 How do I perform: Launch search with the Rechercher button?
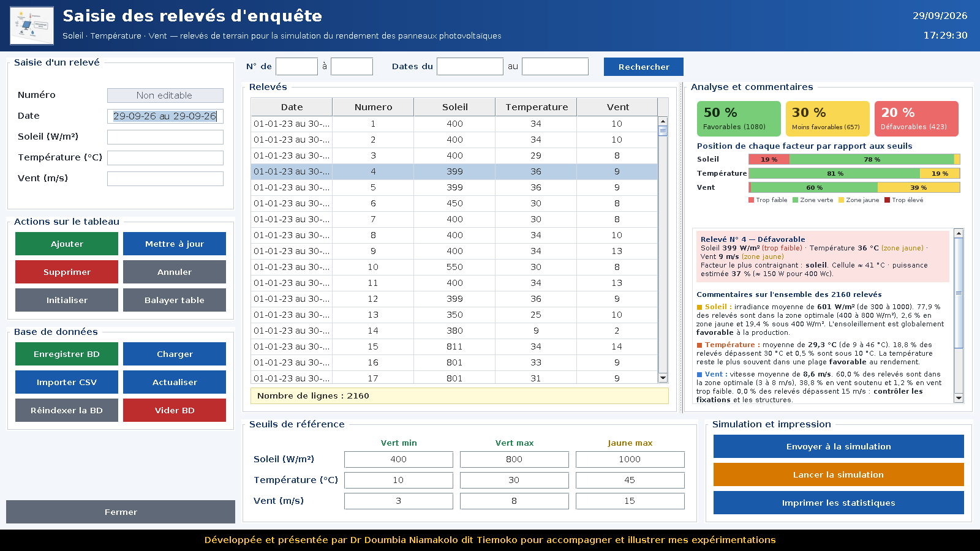point(644,67)
